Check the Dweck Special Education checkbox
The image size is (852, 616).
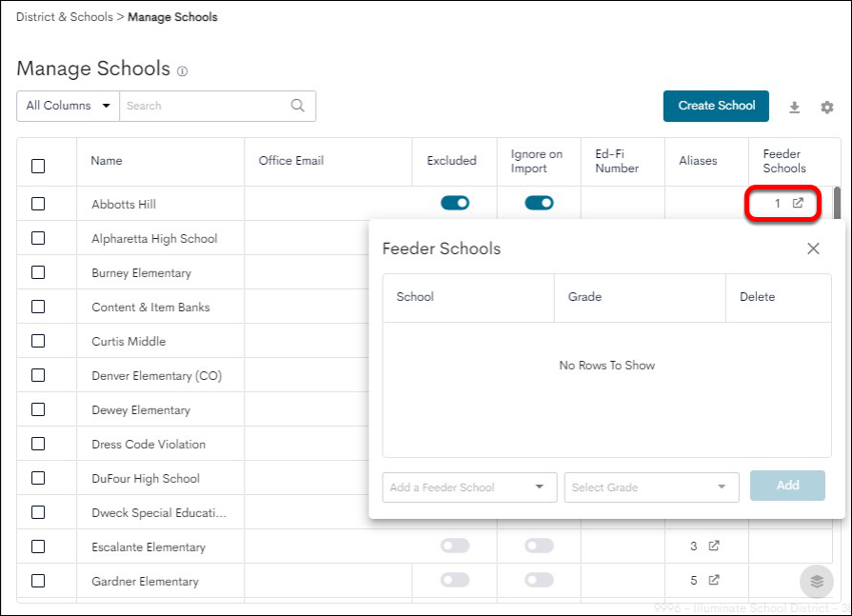click(38, 512)
